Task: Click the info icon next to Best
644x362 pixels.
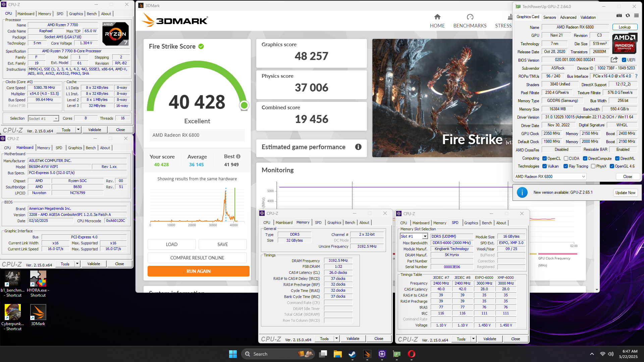Action: pyautogui.click(x=238, y=157)
